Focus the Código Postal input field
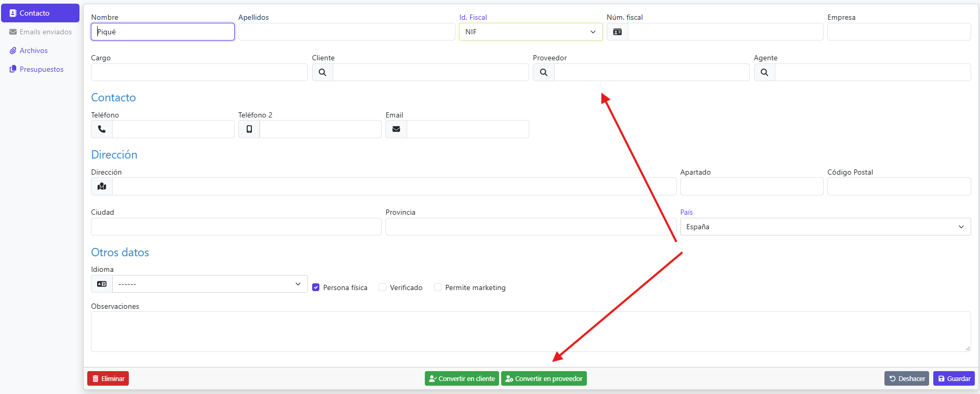Screen dimensions: 980x394 (x=899, y=187)
